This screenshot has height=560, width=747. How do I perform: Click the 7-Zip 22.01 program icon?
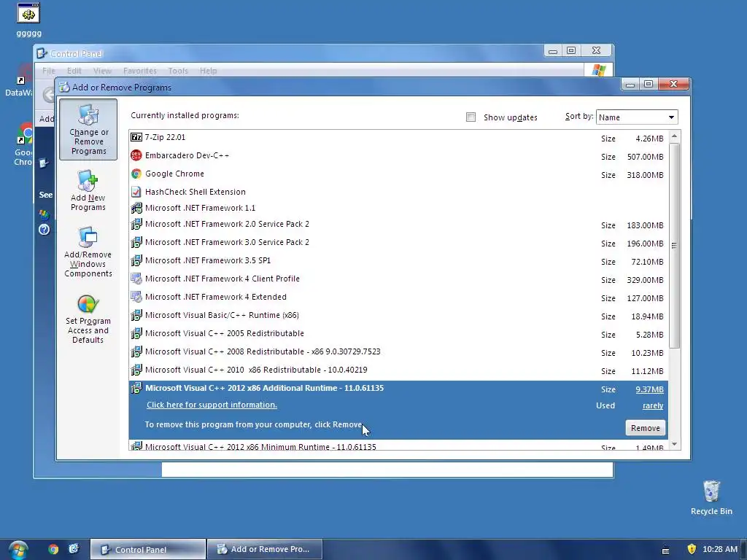[136, 137]
